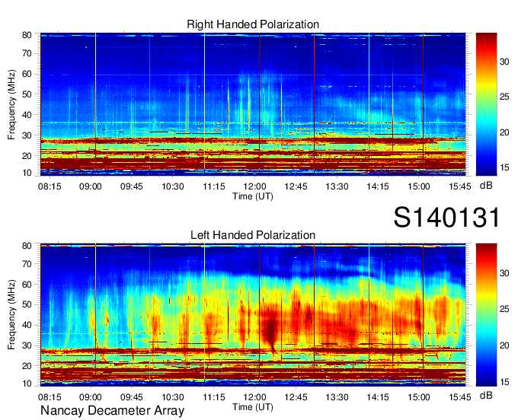The height and width of the screenshot is (420, 518).
Task: Click 40 MHz frequency tick on Left Handed plot
Action: 27,325
